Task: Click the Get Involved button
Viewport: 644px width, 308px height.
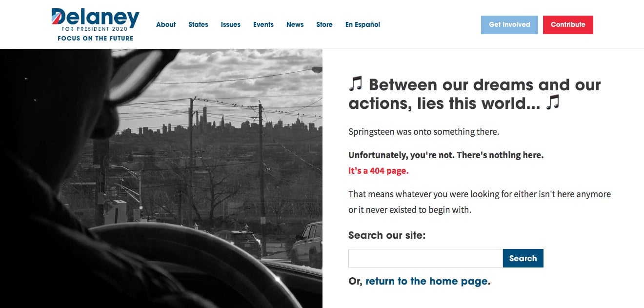Action: tap(509, 25)
